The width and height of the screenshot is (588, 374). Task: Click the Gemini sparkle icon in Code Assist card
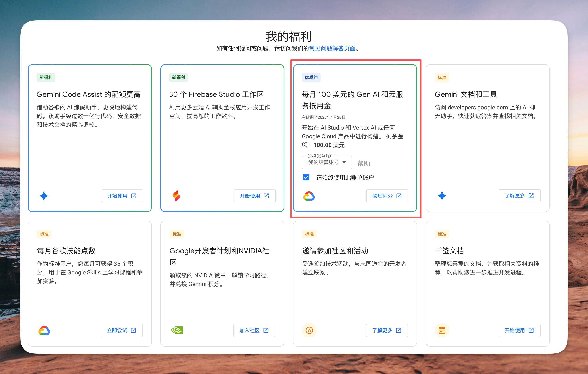point(44,196)
